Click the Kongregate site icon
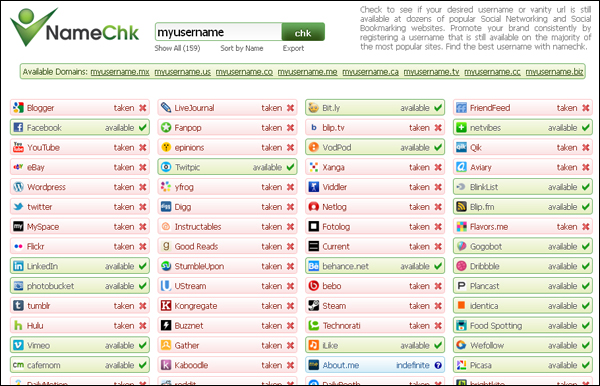This screenshot has height=386, width=600. tap(166, 306)
